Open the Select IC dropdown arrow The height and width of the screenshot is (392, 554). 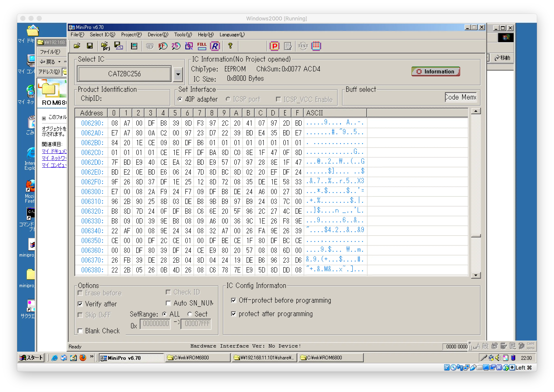click(x=178, y=74)
